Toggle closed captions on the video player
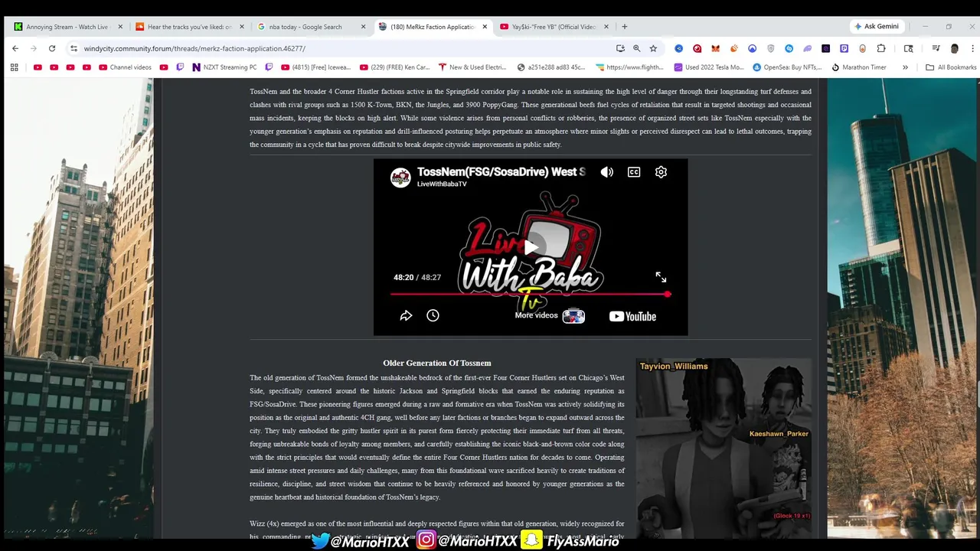The height and width of the screenshot is (551, 980). coord(634,172)
